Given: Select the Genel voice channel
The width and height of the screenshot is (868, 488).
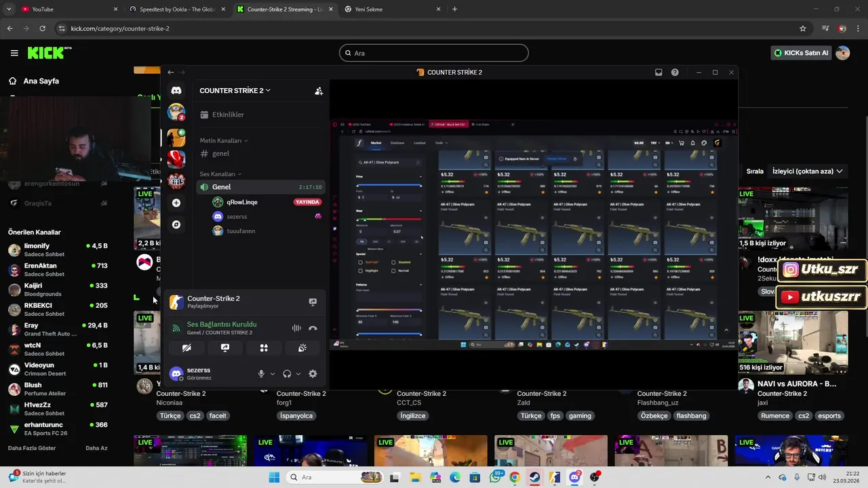Looking at the screenshot, I should pos(260,187).
